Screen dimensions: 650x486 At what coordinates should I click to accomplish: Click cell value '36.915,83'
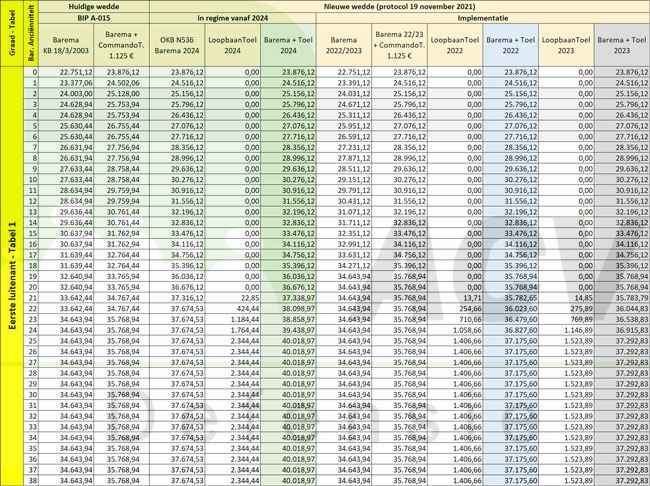632,330
